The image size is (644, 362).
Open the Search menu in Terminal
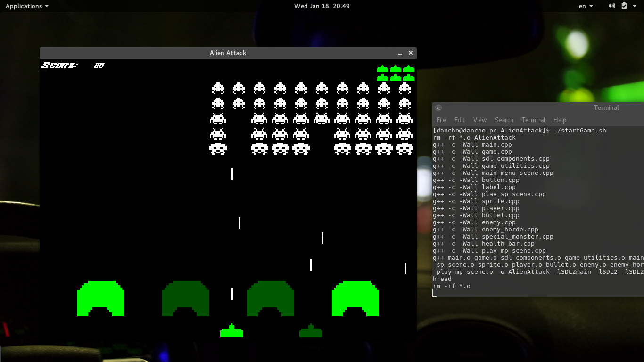point(504,120)
